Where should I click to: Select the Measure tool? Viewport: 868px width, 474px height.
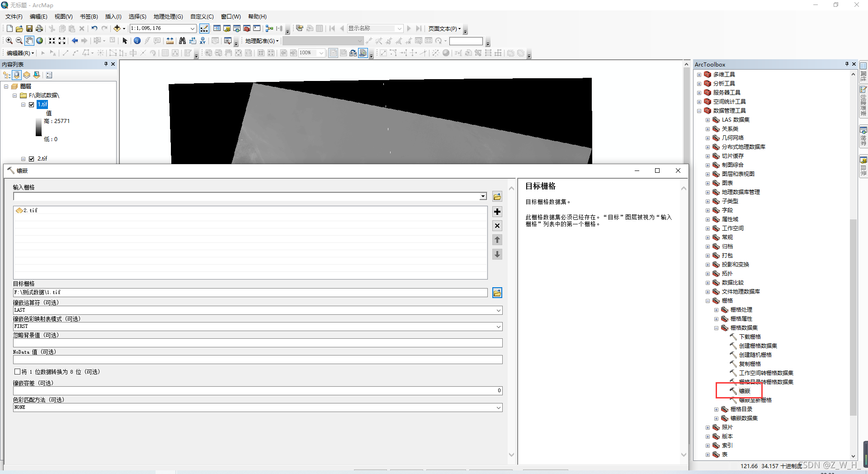[x=170, y=41]
